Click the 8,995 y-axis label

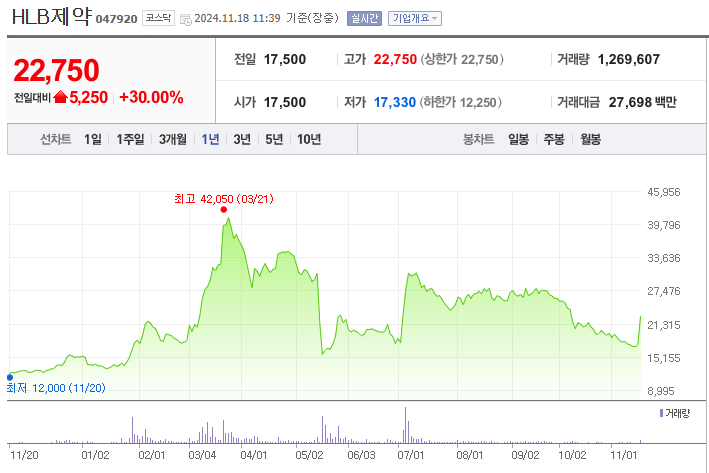point(661,391)
